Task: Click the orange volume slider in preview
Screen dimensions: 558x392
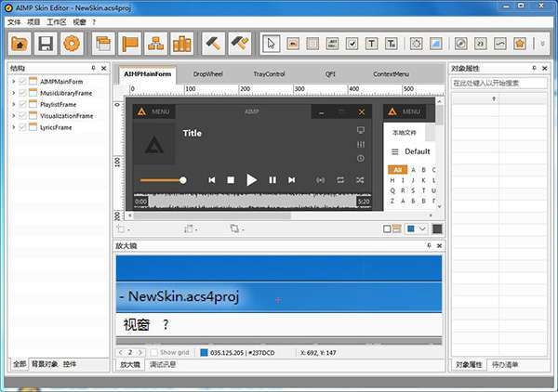Action: (x=162, y=179)
